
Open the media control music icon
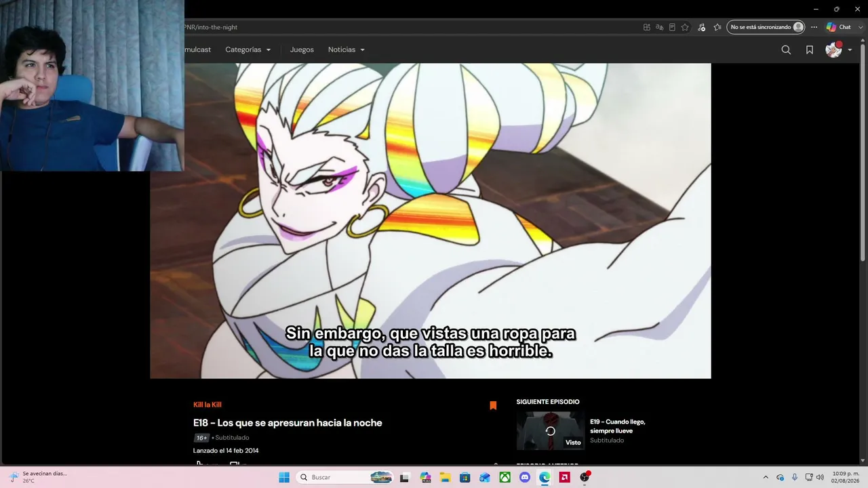[701, 27]
